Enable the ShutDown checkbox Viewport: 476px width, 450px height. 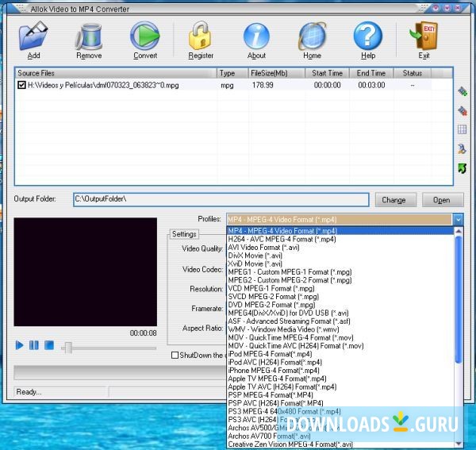(x=175, y=355)
